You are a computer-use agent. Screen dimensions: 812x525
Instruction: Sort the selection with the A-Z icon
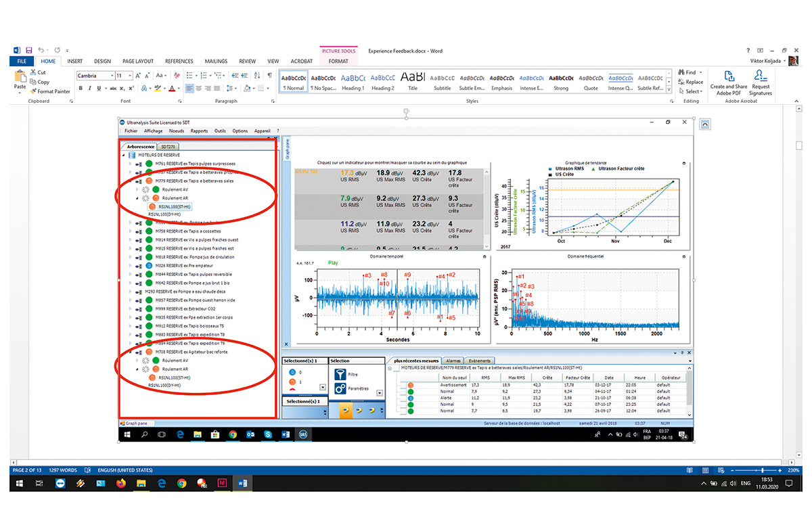pyautogui.click(x=257, y=76)
